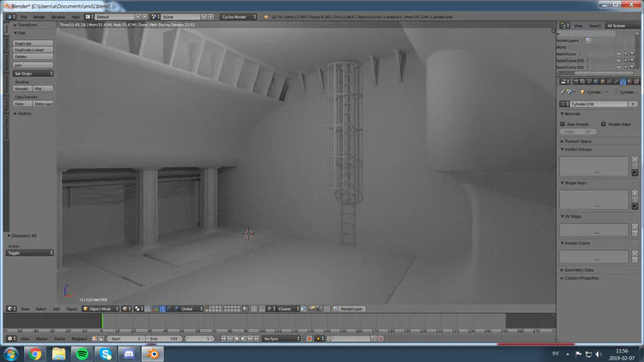The width and height of the screenshot is (644, 362).
Task: Open the Cycles Render engine dropdown
Action: click(x=238, y=17)
